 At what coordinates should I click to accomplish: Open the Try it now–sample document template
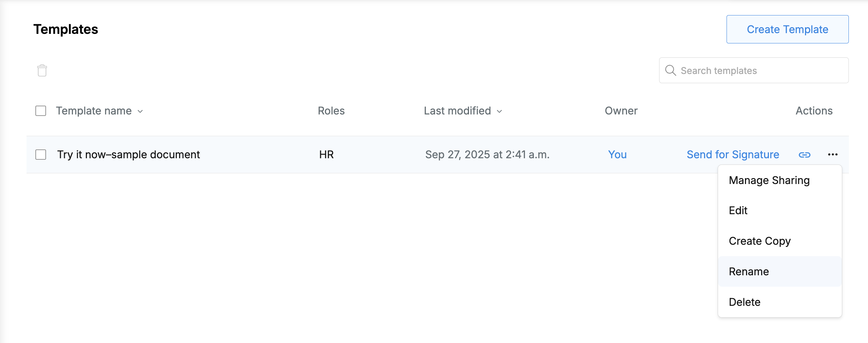pos(129,155)
